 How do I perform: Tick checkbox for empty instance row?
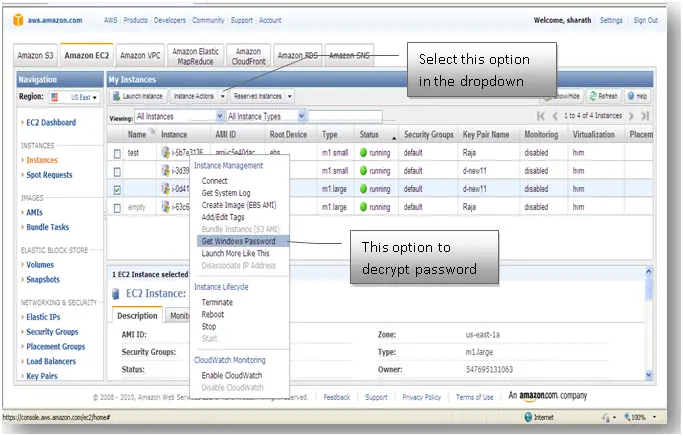[117, 208]
